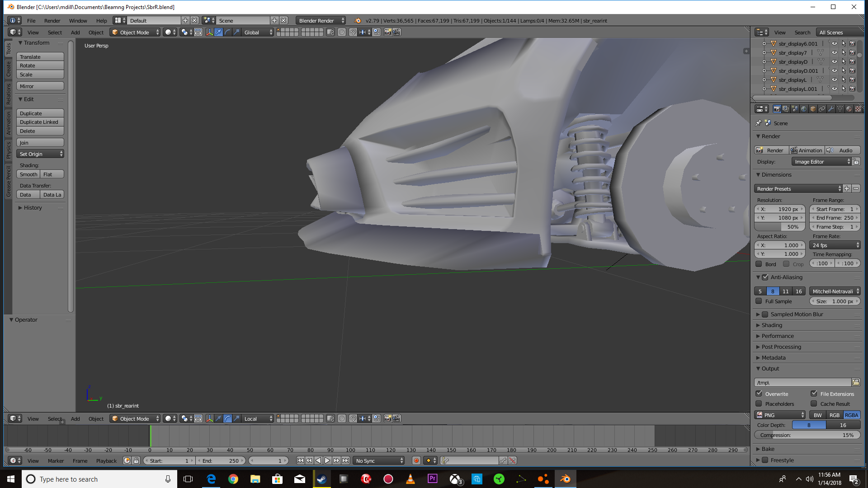Open the Window menu
The image size is (868, 488).
click(78, 21)
